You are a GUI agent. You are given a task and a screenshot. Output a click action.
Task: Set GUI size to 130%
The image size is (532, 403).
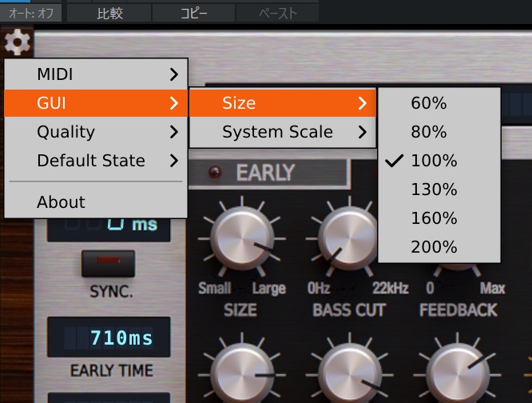434,190
